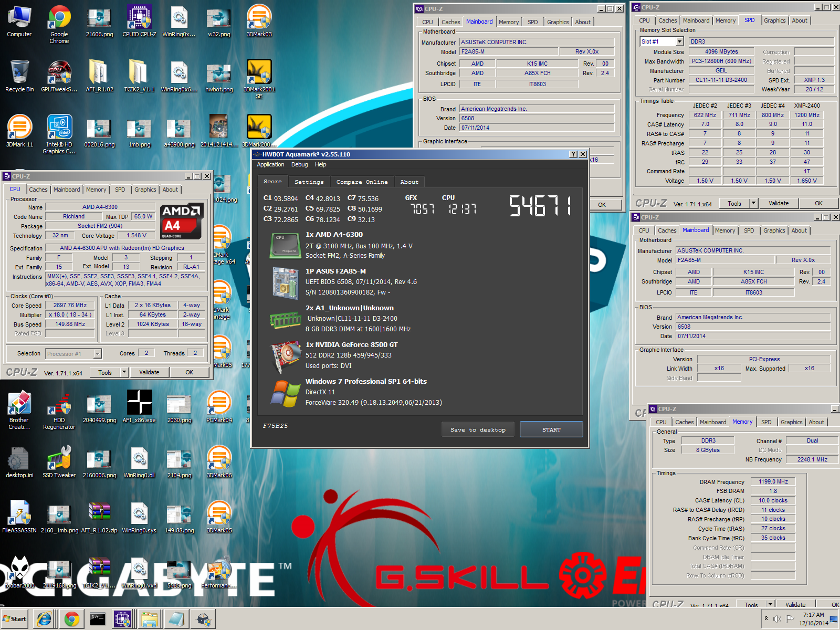
Task: Click the Command Prompt taskbar icon
Action: 98,619
